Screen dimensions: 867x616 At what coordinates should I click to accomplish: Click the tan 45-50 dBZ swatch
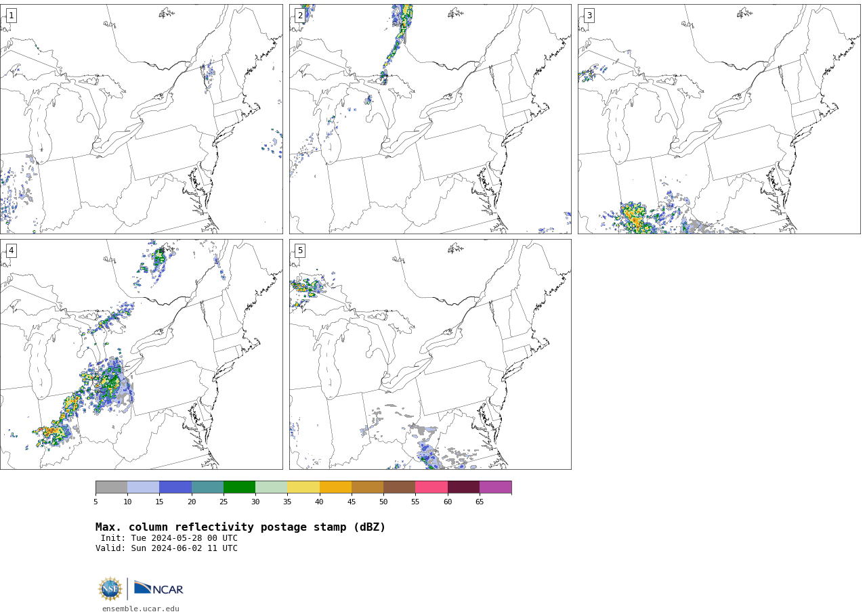367,487
